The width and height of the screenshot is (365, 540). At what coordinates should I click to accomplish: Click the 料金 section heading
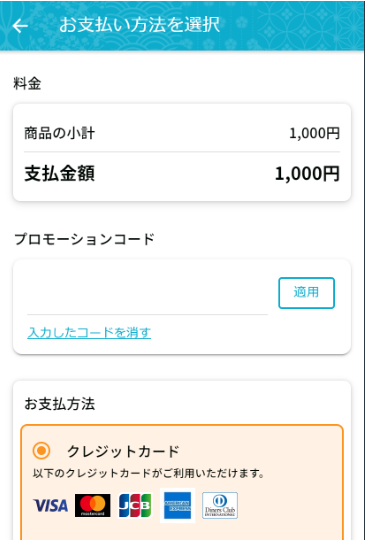click(x=28, y=84)
